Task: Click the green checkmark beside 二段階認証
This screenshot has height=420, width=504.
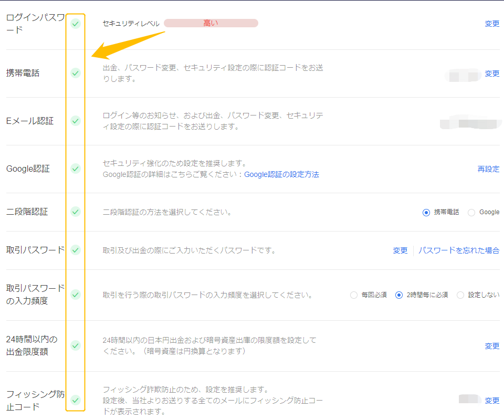Action: [76, 212]
